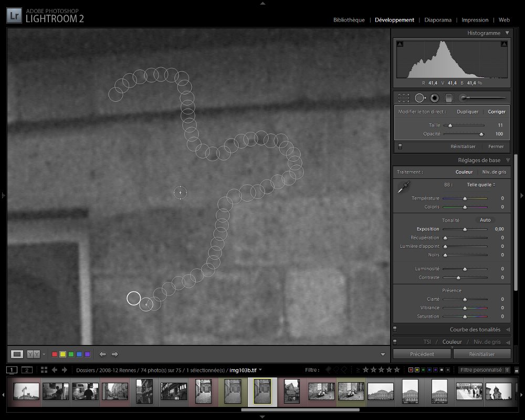
Task: Toggle the spot removal on/off switch
Action: [x=400, y=146]
